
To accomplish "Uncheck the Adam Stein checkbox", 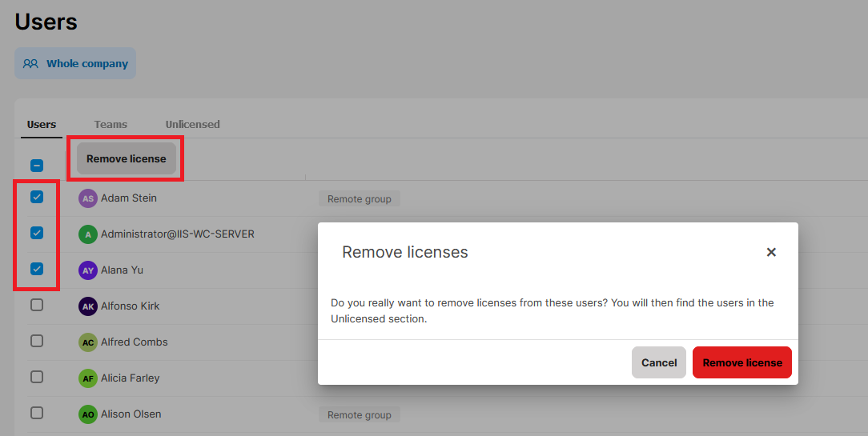I will 37,197.
